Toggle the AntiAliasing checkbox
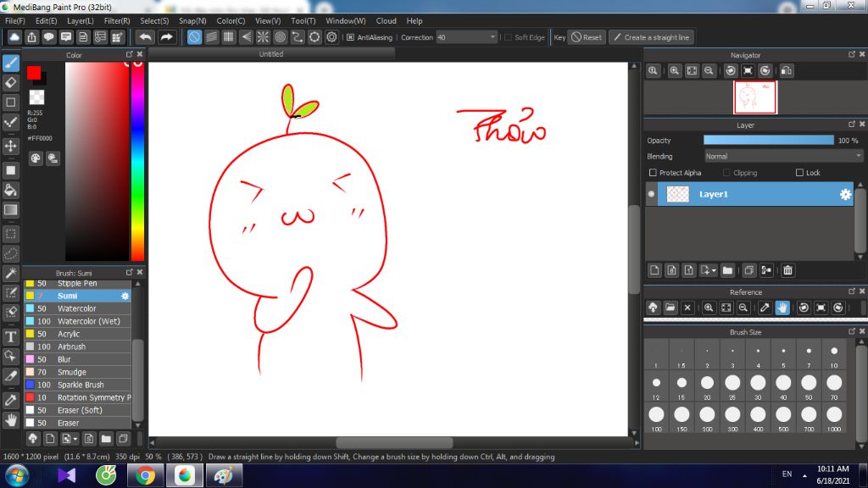This screenshot has height=488, width=868. (350, 37)
